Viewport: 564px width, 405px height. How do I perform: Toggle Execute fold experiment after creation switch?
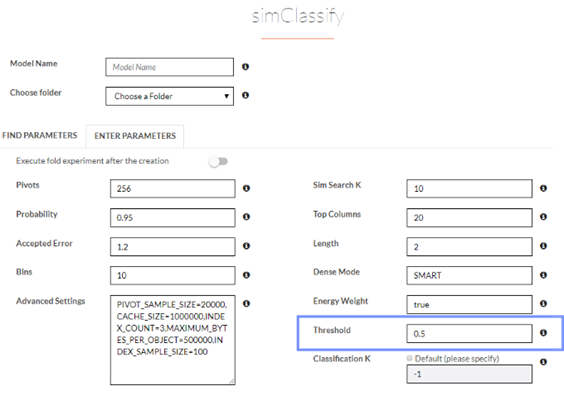218,161
